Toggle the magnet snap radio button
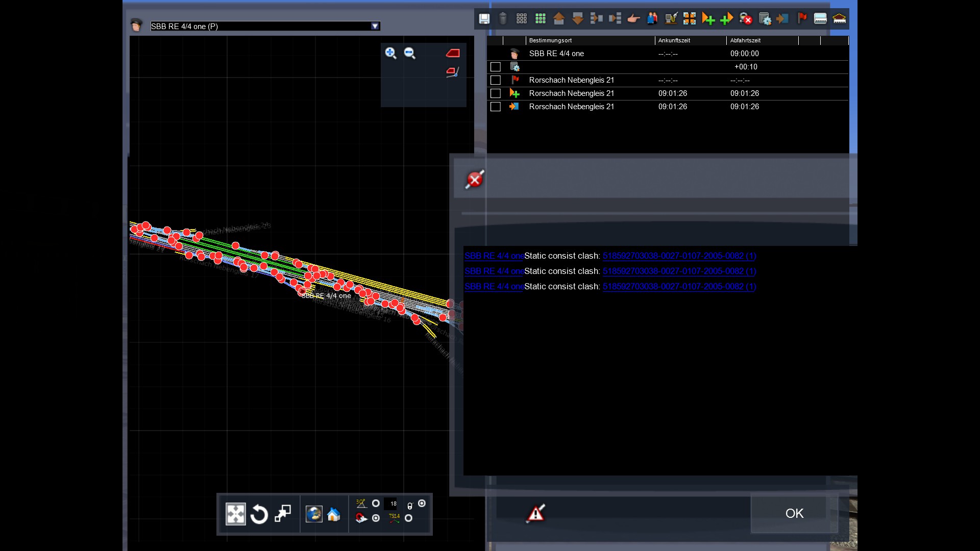Viewport: 980px width, 551px height. pos(376,518)
